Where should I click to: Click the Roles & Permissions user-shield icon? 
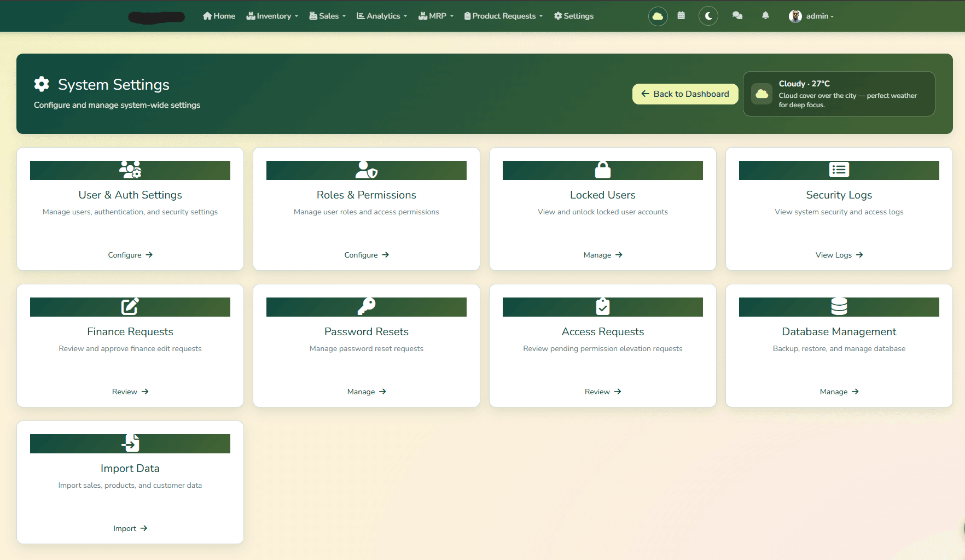367,170
